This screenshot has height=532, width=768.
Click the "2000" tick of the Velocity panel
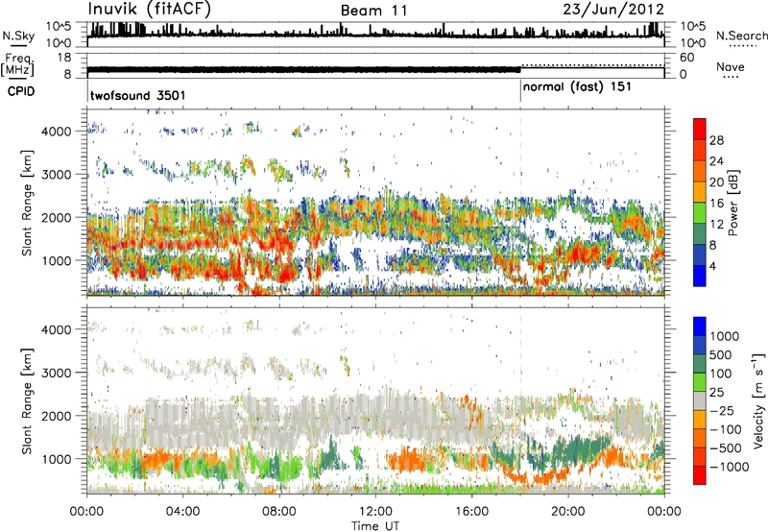[57, 416]
